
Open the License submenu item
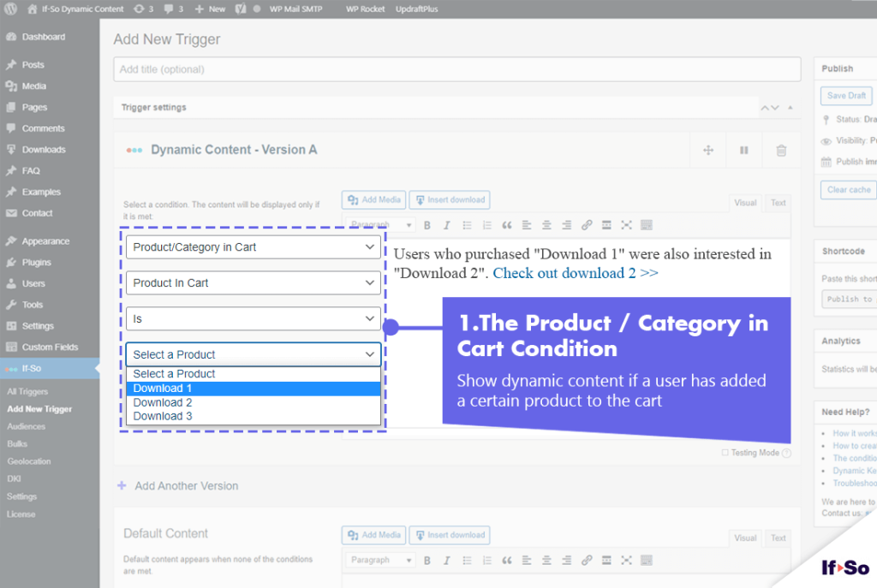point(21,514)
